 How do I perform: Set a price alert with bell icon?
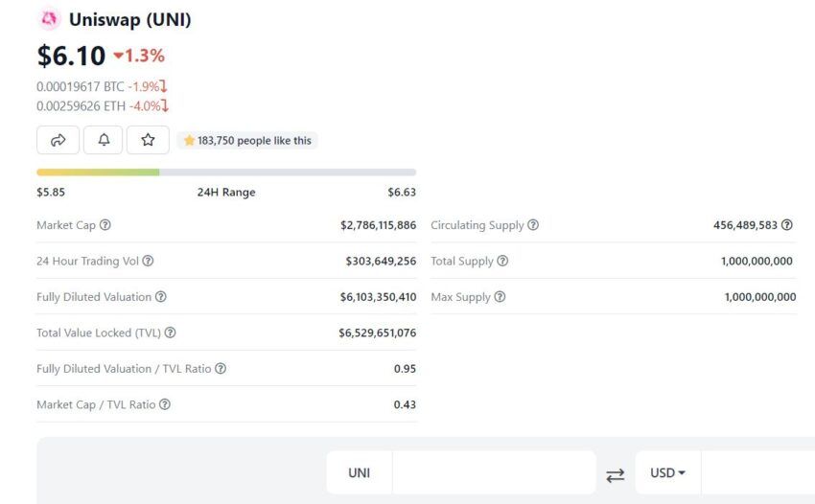103,140
